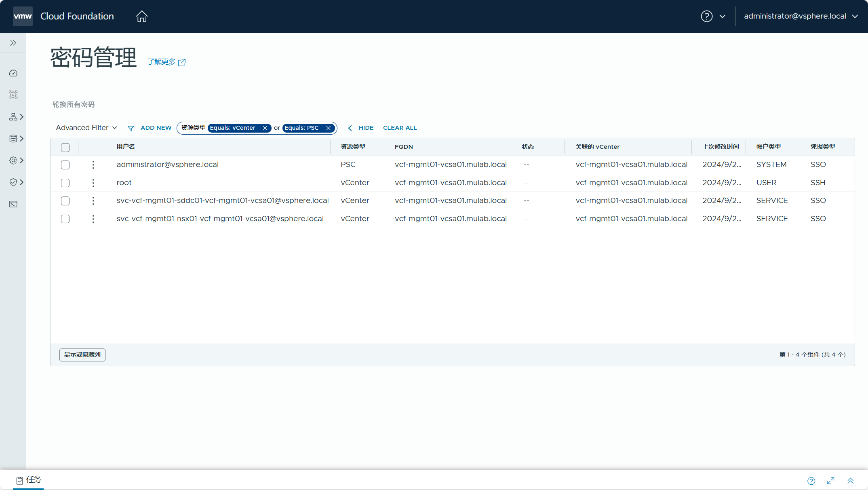Click the SYSTEM account type cell
Screen dimensions: 868x490
(771, 165)
